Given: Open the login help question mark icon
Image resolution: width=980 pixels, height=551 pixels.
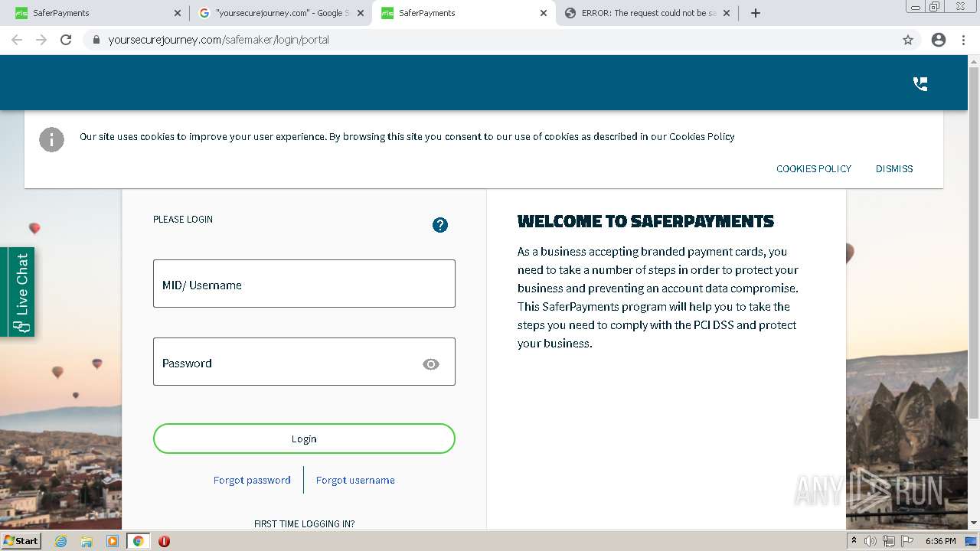Looking at the screenshot, I should pos(440,225).
